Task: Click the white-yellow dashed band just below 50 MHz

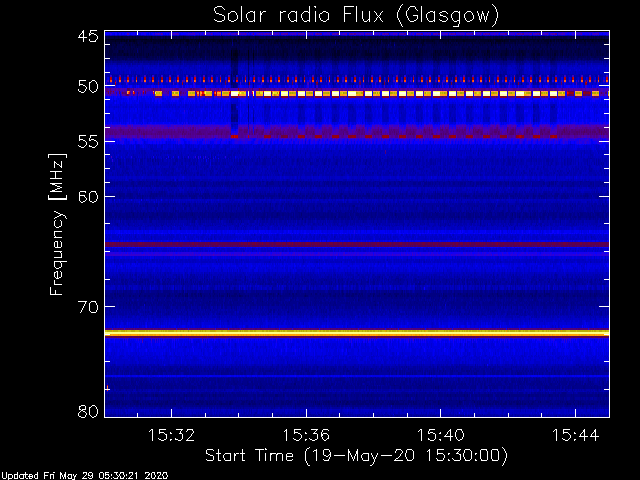Action: pyautogui.click(x=357, y=93)
